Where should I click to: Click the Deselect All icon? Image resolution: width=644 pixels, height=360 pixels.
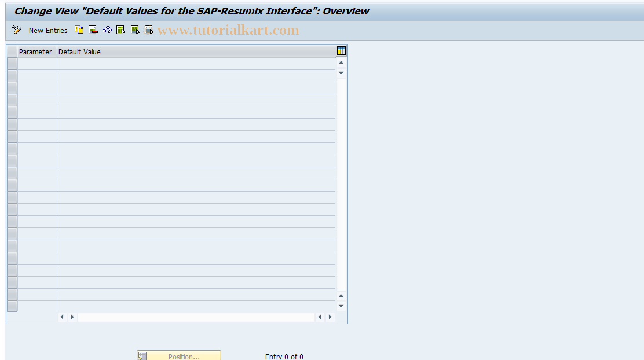[149, 30]
